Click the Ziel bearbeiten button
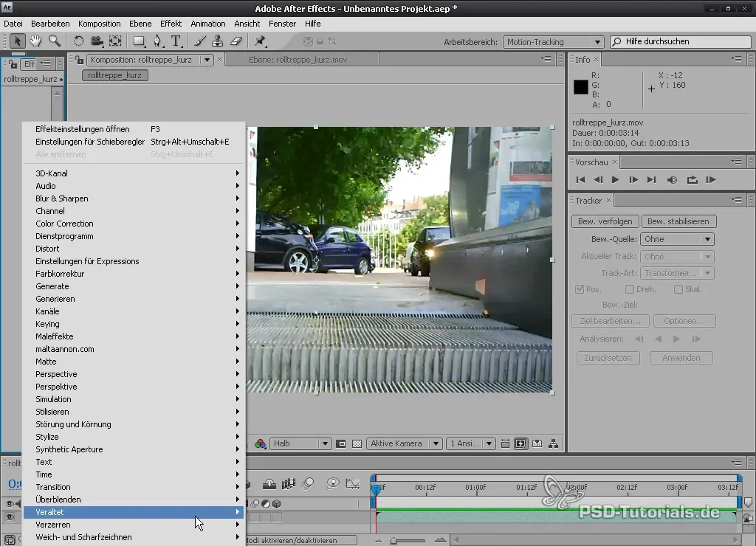Image resolution: width=756 pixels, height=546 pixels. pyautogui.click(x=611, y=321)
